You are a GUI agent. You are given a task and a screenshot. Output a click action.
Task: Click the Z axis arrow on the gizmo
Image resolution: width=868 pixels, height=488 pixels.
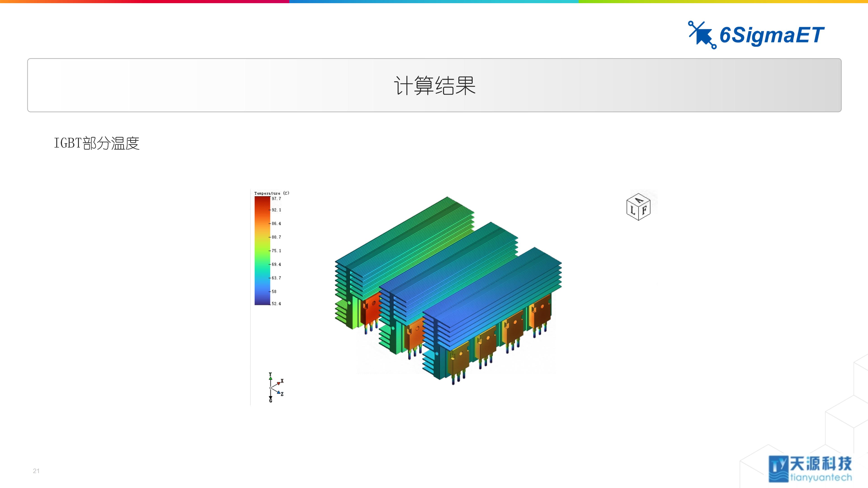279,393
